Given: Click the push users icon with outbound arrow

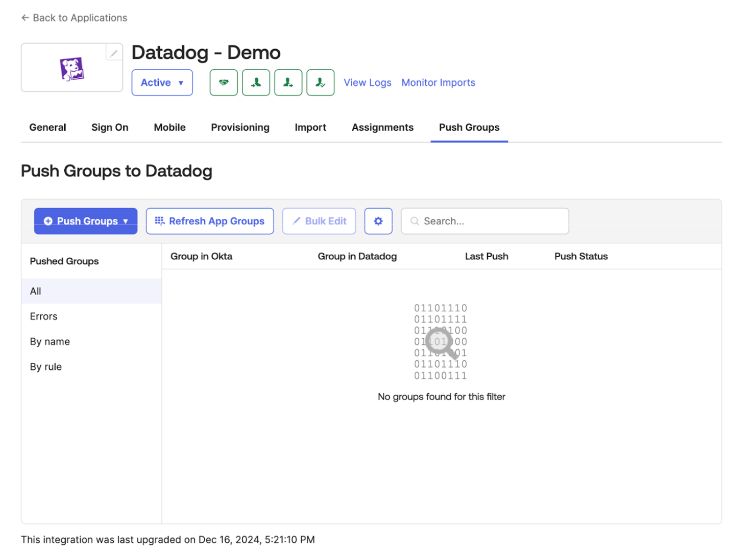Looking at the screenshot, I should (288, 82).
